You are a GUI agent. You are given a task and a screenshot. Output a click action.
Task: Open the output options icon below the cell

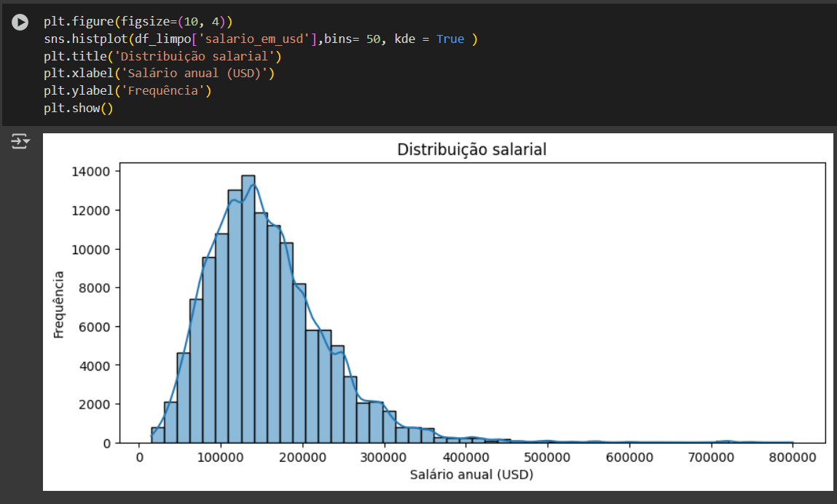(19, 141)
